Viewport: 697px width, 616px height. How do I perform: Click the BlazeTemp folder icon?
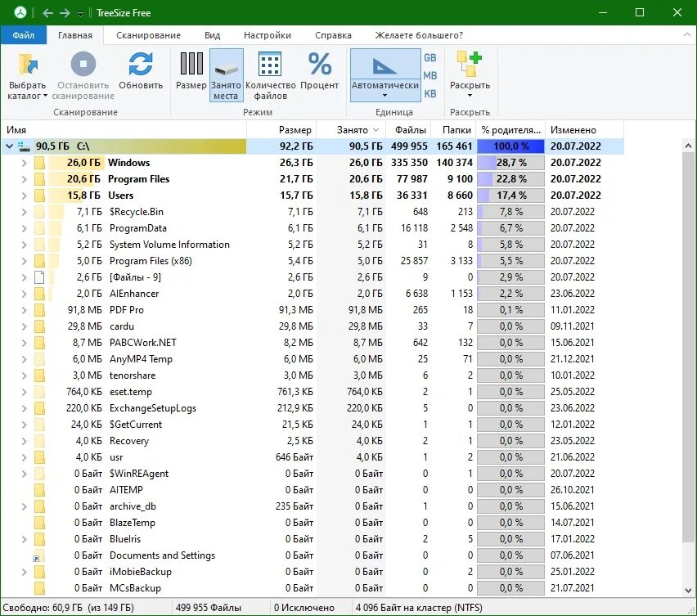[x=39, y=523]
